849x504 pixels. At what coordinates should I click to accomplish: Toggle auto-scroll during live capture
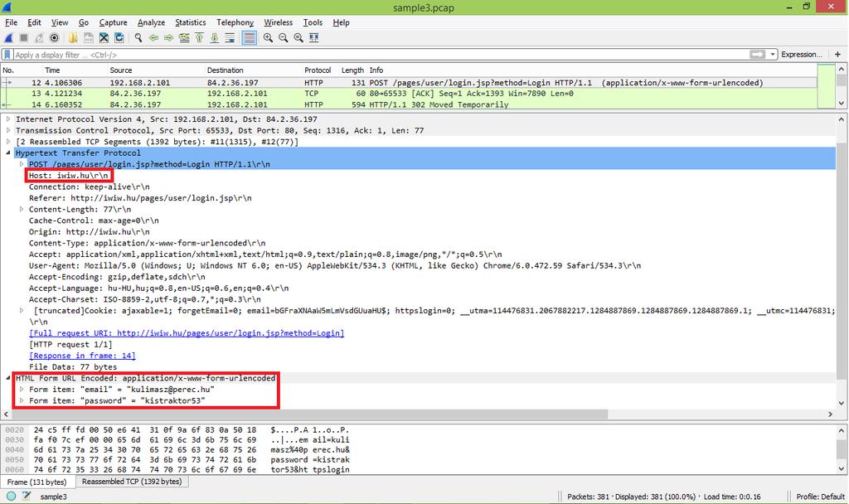230,38
